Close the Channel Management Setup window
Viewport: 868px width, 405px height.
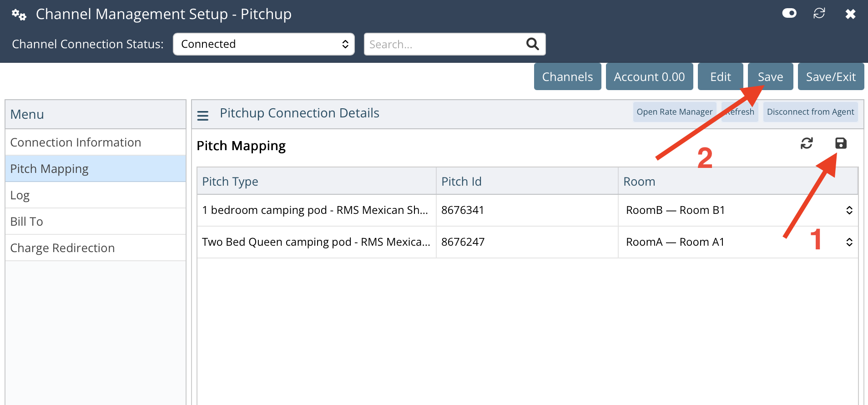pyautogui.click(x=850, y=14)
